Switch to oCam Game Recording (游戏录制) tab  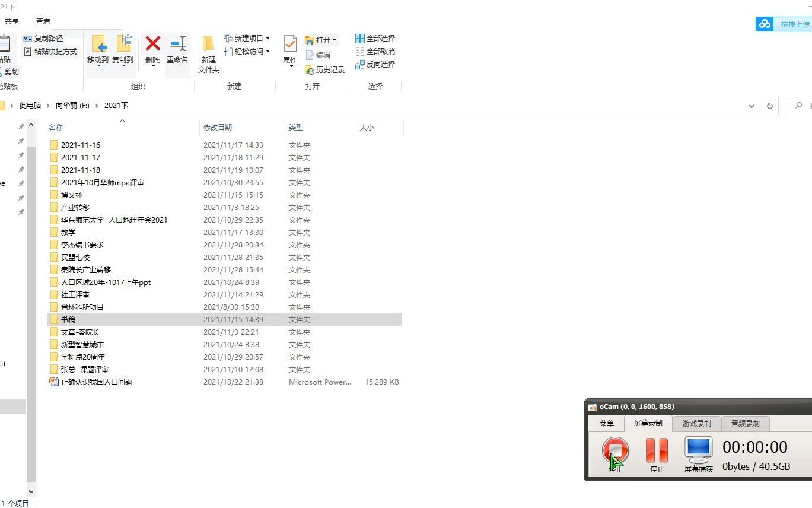click(x=696, y=423)
